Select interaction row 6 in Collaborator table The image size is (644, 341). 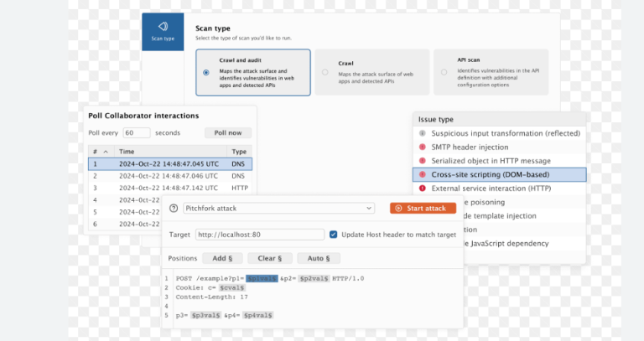point(125,224)
